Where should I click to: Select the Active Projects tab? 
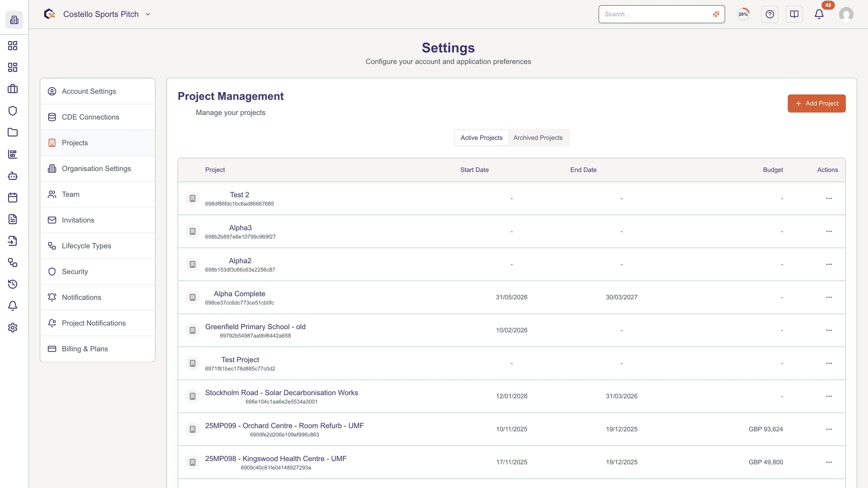tap(481, 138)
